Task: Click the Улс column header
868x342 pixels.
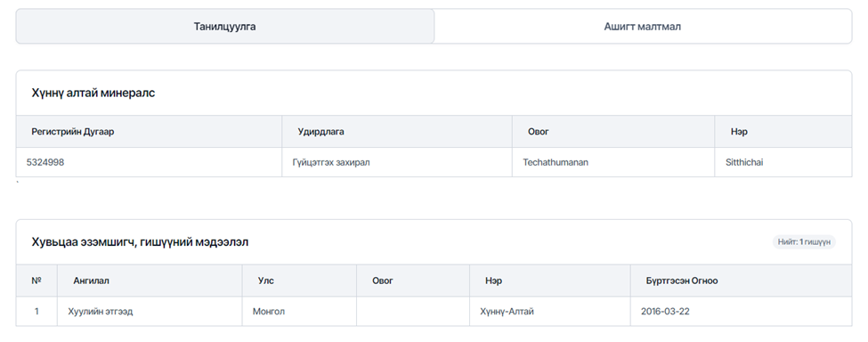Action: click(x=299, y=281)
